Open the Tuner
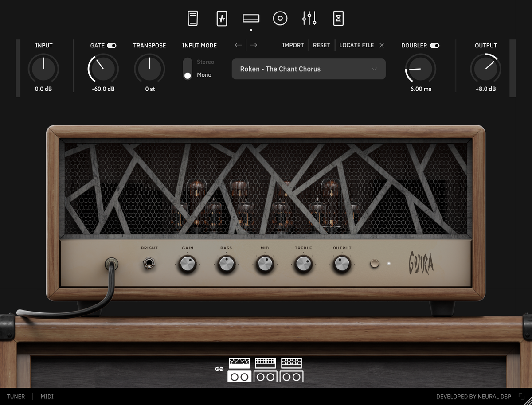 16,397
